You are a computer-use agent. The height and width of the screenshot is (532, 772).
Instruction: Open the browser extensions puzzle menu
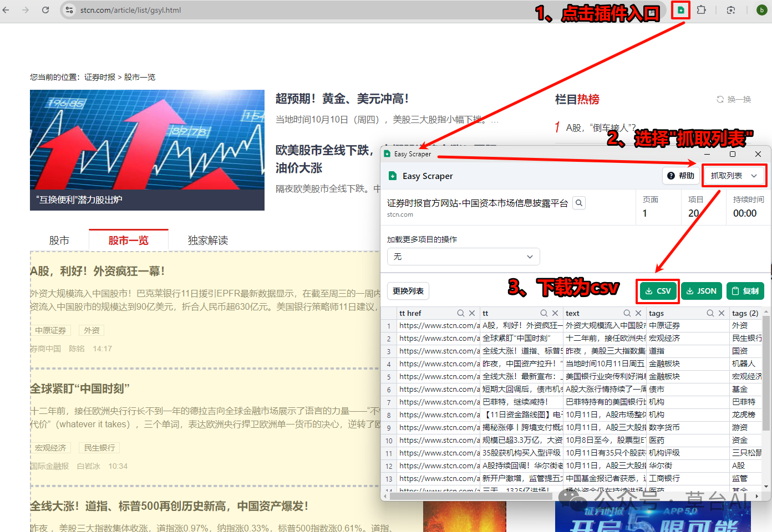[702, 10]
